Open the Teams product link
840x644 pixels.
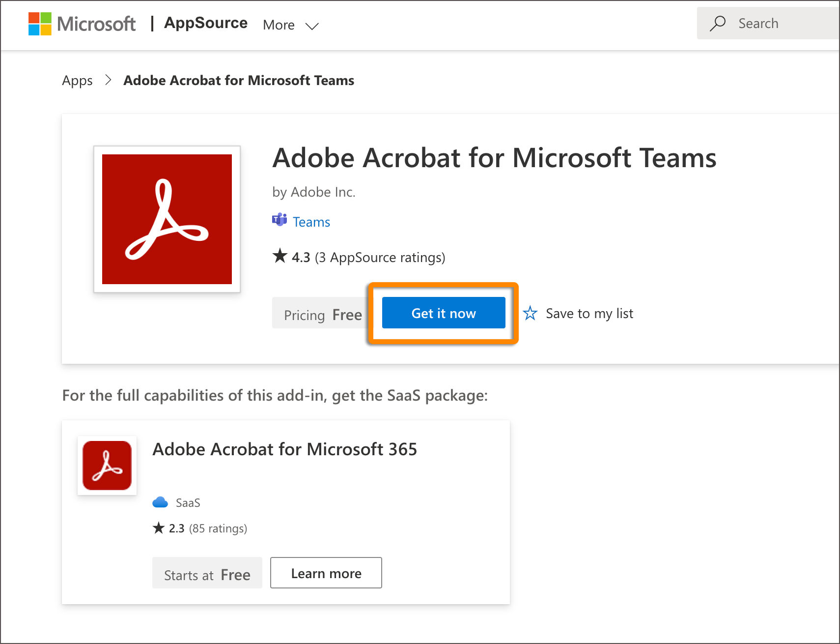(311, 222)
